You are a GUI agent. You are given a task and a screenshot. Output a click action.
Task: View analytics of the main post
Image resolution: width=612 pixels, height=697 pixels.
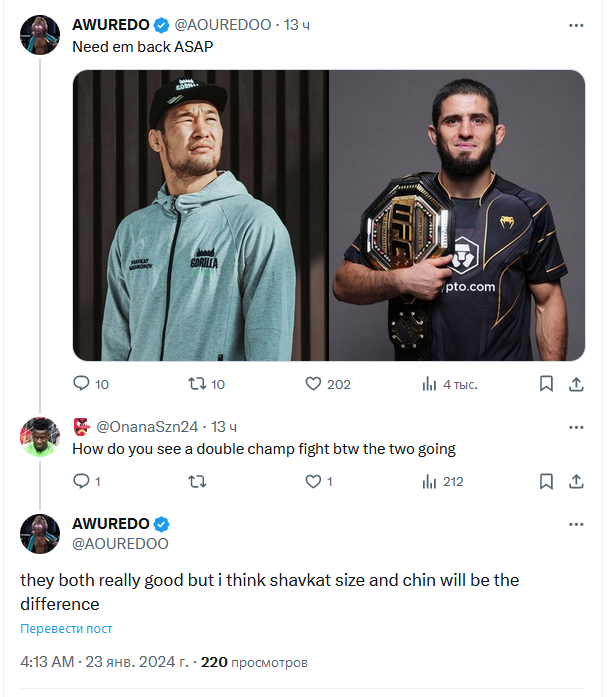coord(431,384)
